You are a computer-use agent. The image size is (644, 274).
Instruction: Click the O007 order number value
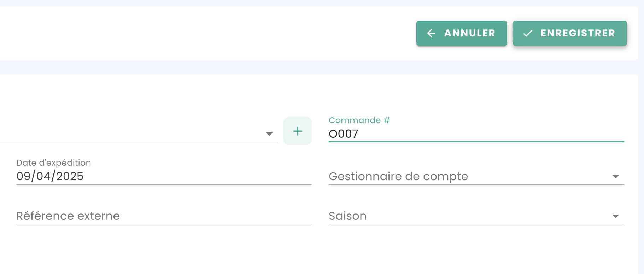click(x=343, y=134)
